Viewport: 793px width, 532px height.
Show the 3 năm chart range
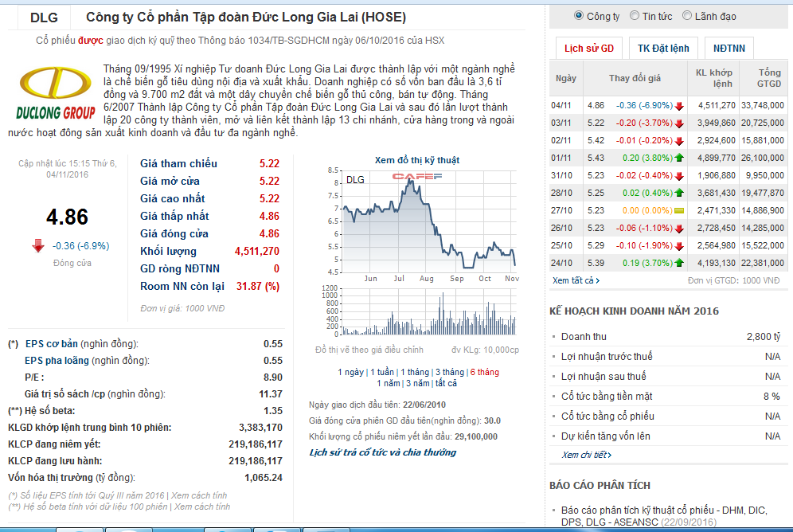(418, 383)
